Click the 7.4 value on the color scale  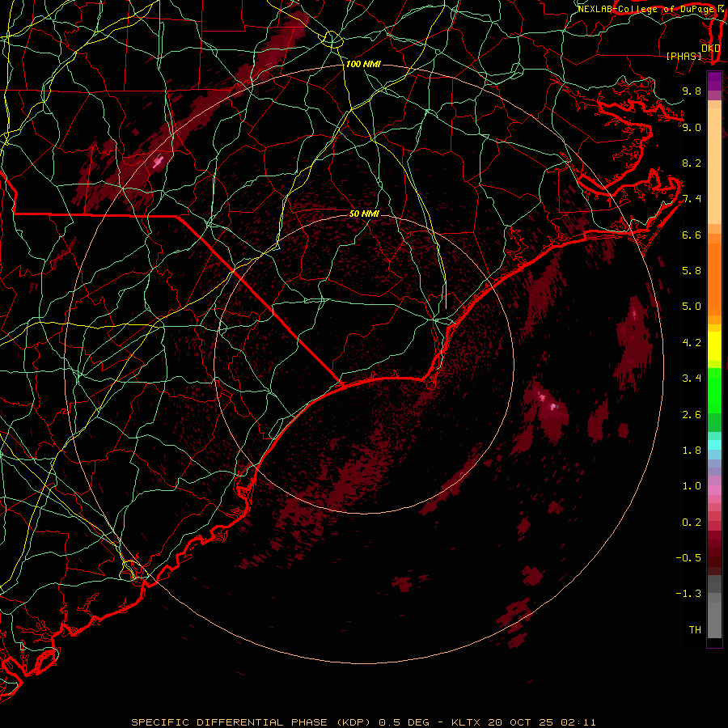coord(692,199)
